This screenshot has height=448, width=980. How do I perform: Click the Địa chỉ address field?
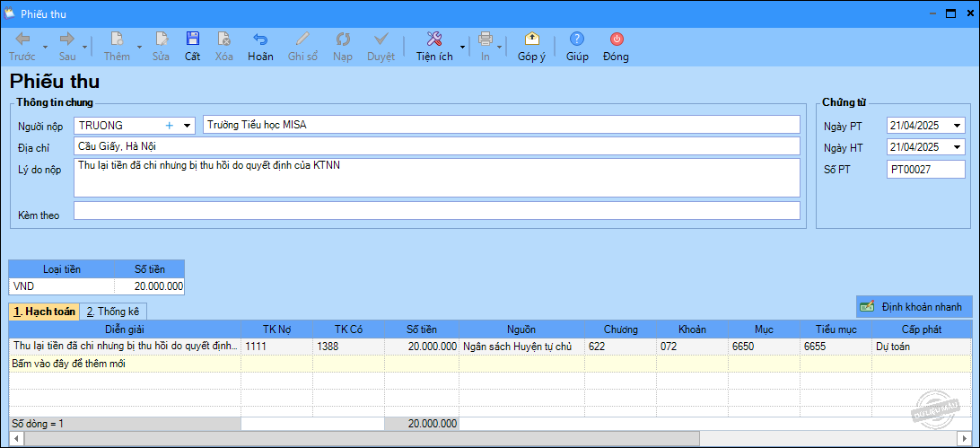437,146
